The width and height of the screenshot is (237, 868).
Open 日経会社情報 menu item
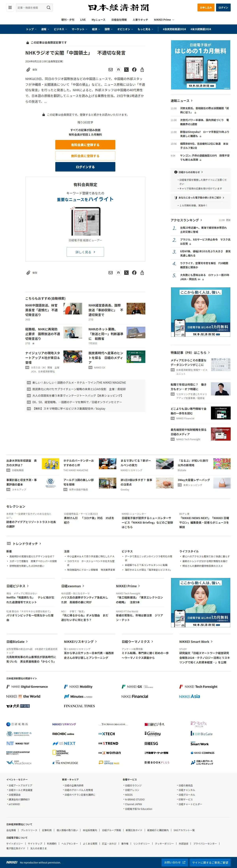point(119,20)
